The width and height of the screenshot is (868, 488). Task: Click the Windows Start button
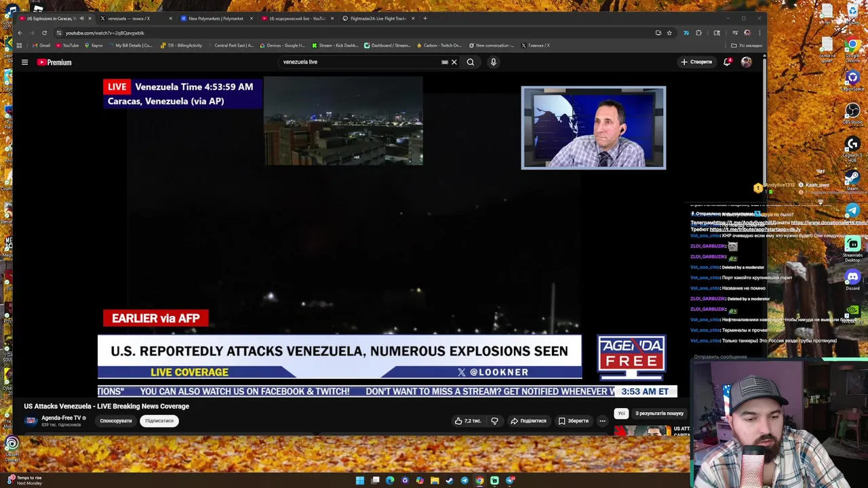coord(360,481)
